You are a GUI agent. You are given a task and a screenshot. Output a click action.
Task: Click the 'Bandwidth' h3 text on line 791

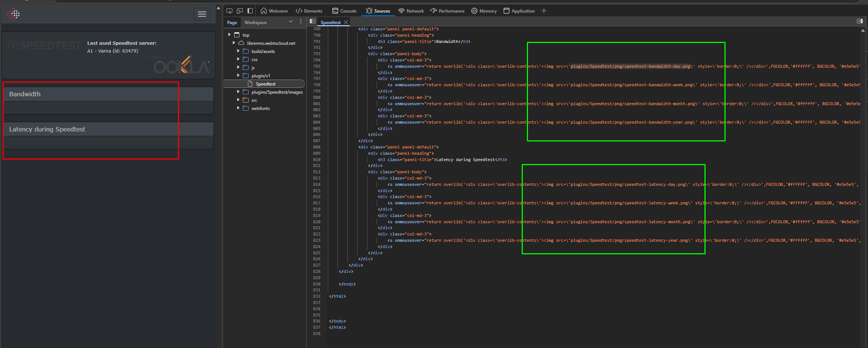[447, 41]
